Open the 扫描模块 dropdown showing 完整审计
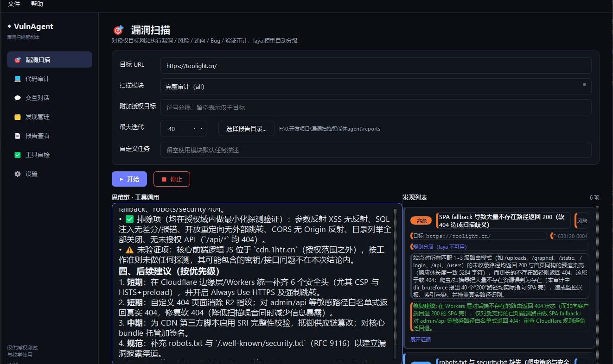The width and height of the screenshot is (613, 364). click(376, 86)
